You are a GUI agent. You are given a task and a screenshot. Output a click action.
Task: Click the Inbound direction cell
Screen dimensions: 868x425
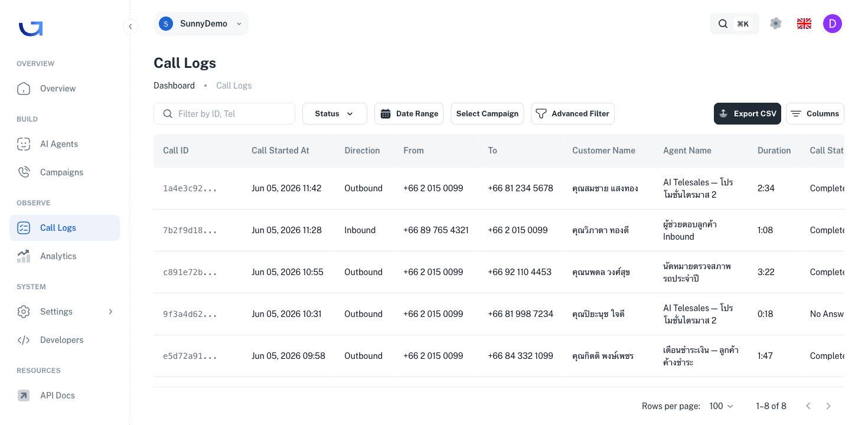(x=360, y=230)
